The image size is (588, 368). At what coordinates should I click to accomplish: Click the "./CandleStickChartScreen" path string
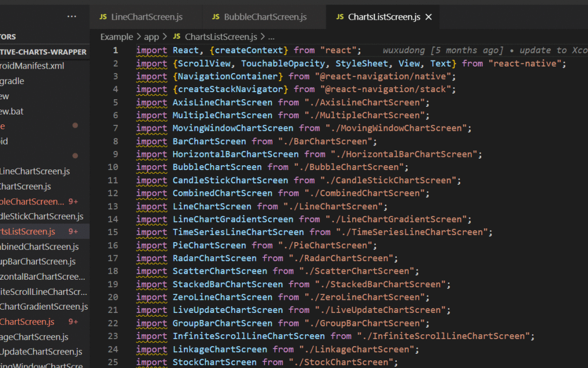click(388, 180)
